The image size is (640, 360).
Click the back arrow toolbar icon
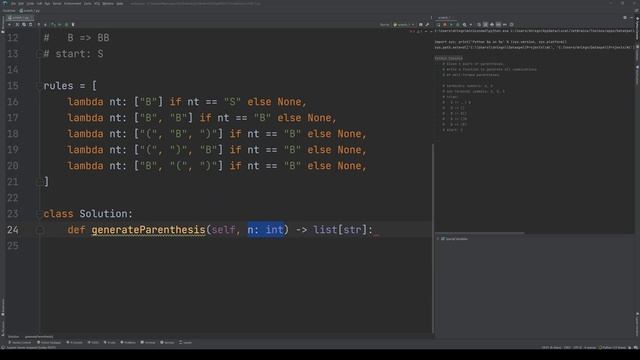[x=9, y=24]
